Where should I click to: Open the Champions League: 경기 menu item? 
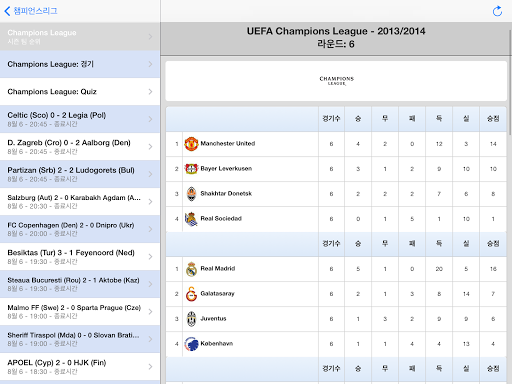[x=80, y=64]
